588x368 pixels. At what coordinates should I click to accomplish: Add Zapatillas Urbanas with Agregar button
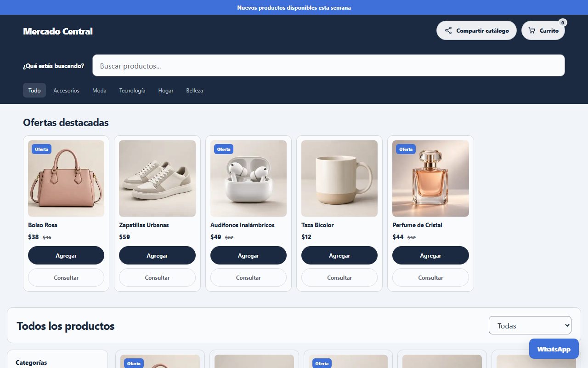(157, 255)
